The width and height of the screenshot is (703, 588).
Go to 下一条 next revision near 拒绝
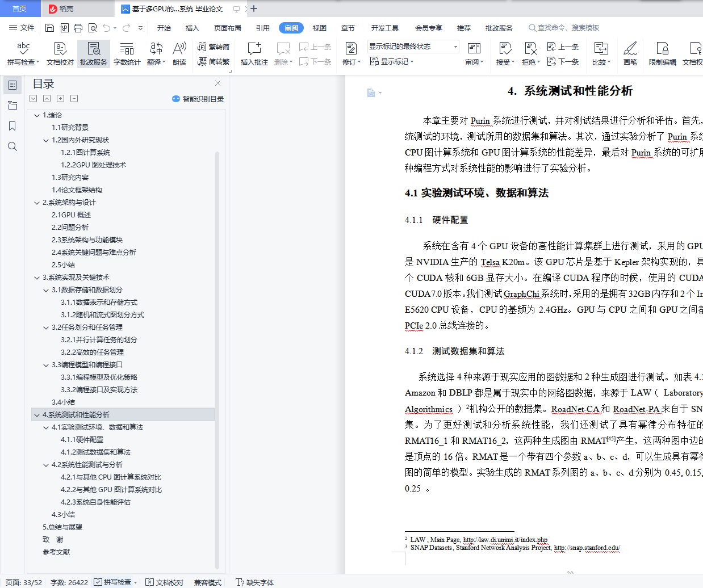pyautogui.click(x=563, y=61)
